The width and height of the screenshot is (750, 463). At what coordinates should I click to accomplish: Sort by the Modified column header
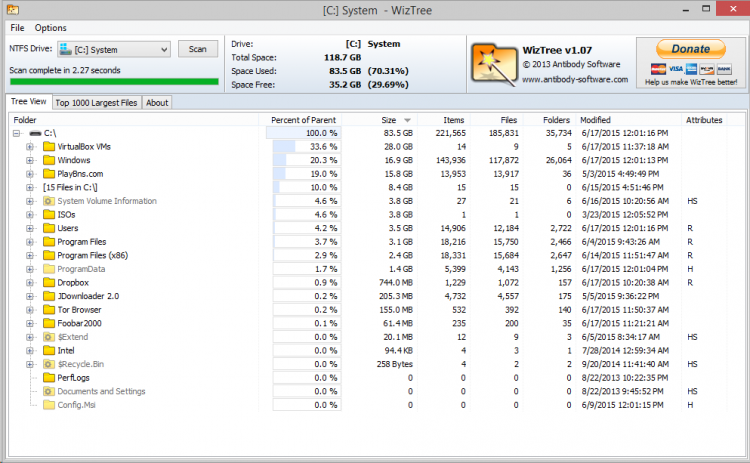pyautogui.click(x=595, y=120)
